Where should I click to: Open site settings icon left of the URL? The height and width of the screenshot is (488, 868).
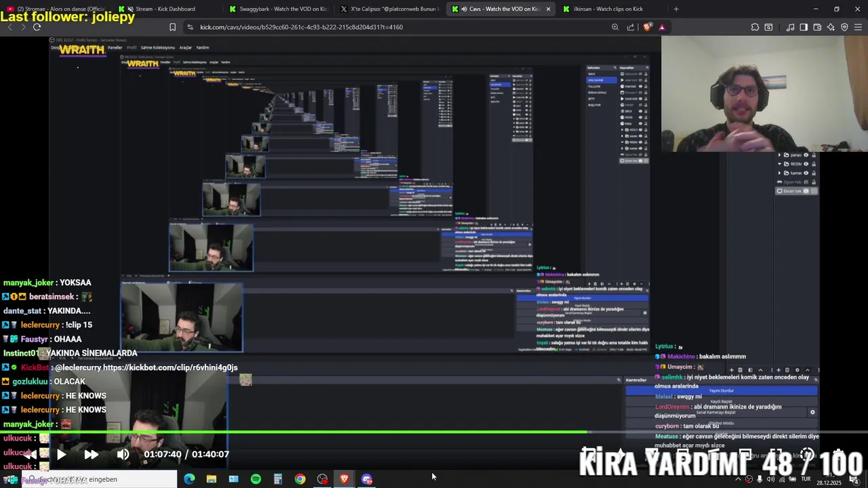[x=190, y=27]
